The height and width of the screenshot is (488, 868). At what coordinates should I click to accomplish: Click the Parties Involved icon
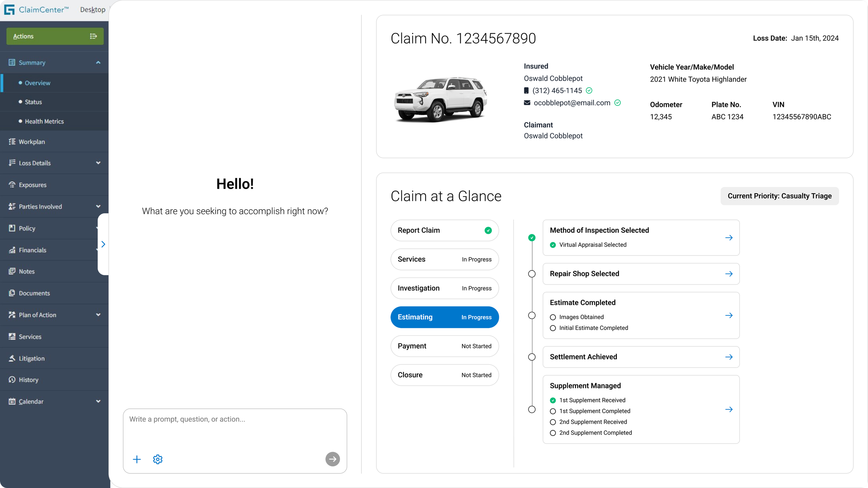[x=12, y=207]
